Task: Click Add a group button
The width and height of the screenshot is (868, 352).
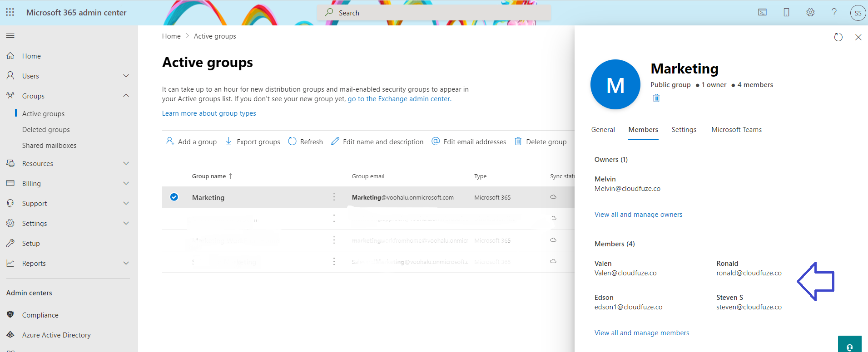Action: pos(191,142)
